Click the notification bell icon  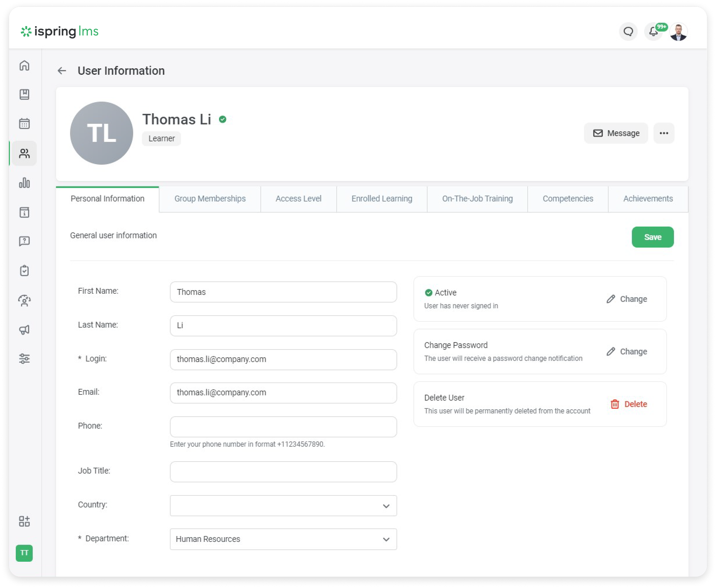[653, 32]
